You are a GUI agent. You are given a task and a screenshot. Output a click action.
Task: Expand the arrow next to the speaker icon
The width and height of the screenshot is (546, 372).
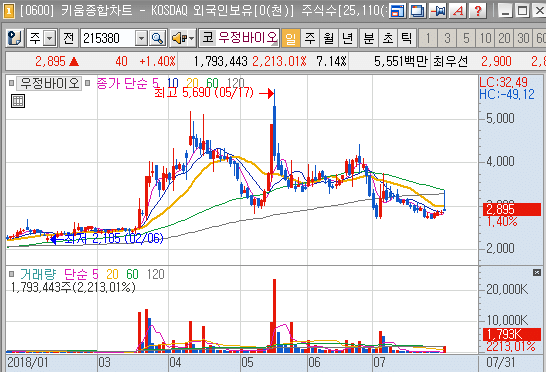(192, 38)
